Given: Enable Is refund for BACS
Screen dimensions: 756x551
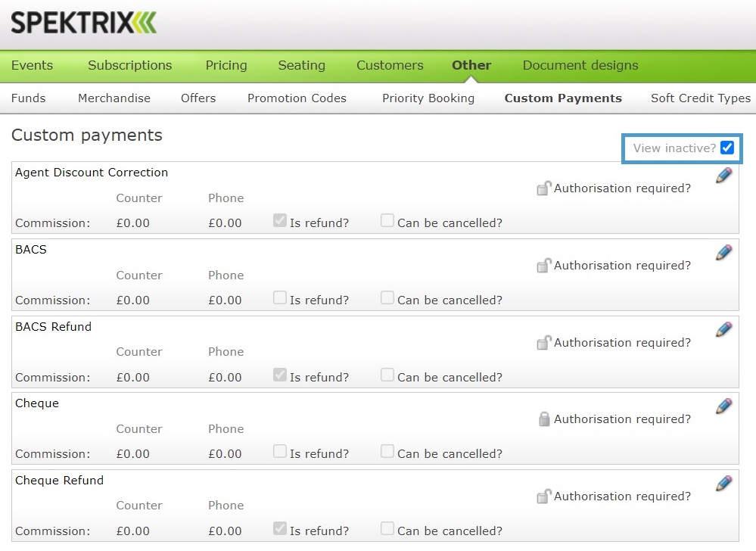Looking at the screenshot, I should pos(280,297).
